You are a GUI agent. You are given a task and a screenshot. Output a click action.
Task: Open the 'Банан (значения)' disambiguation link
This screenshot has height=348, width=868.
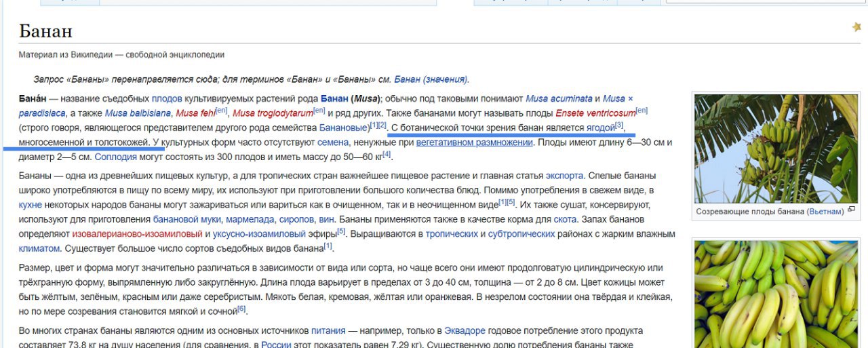(430, 79)
